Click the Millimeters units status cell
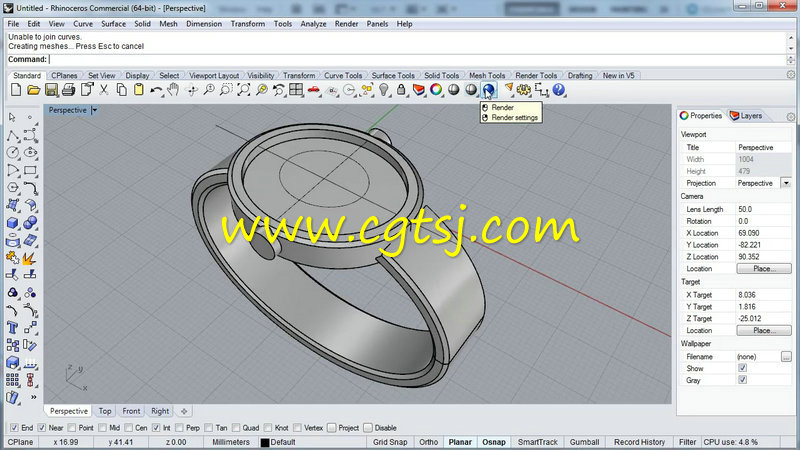The image size is (800, 450). (x=231, y=442)
